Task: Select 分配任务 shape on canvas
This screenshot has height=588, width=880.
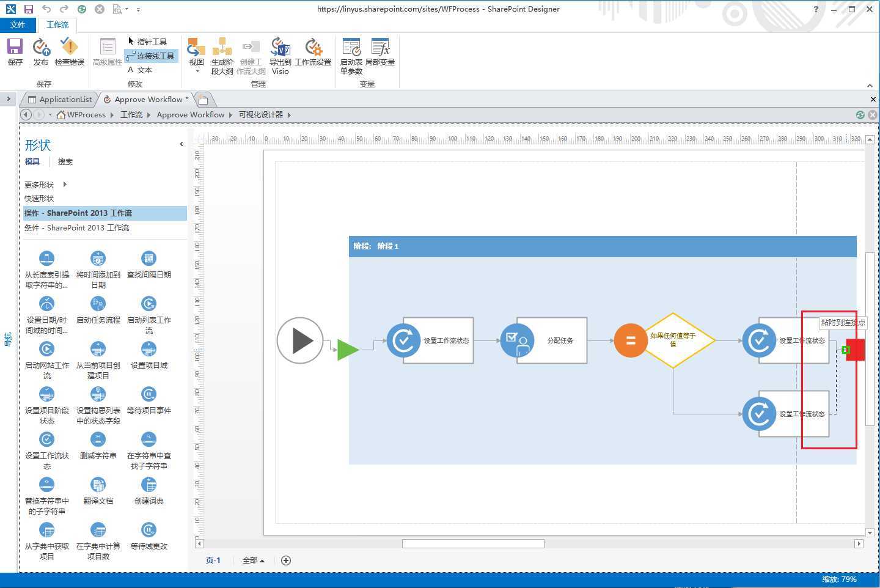Action: (x=544, y=340)
